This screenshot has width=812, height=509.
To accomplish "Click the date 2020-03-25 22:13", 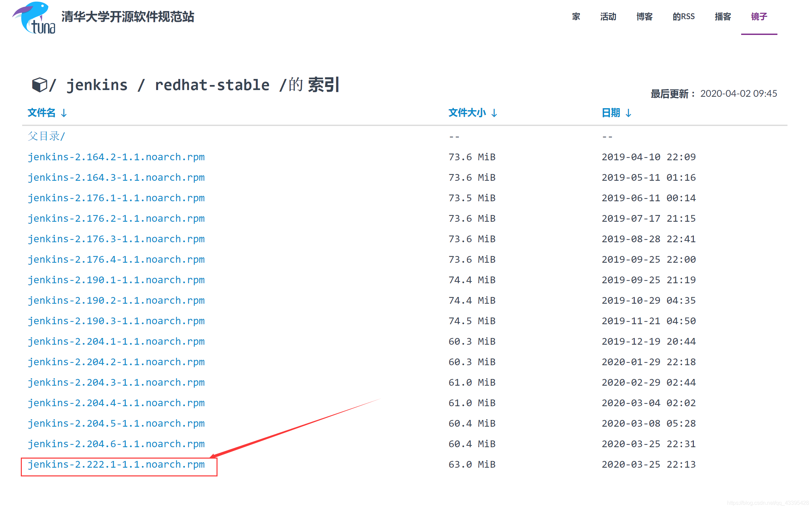I will [649, 465].
